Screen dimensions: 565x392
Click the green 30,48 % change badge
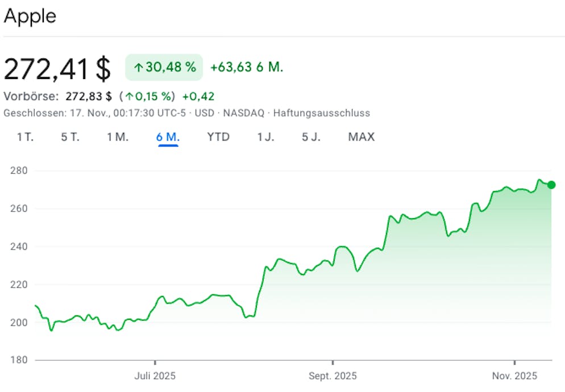pos(164,68)
